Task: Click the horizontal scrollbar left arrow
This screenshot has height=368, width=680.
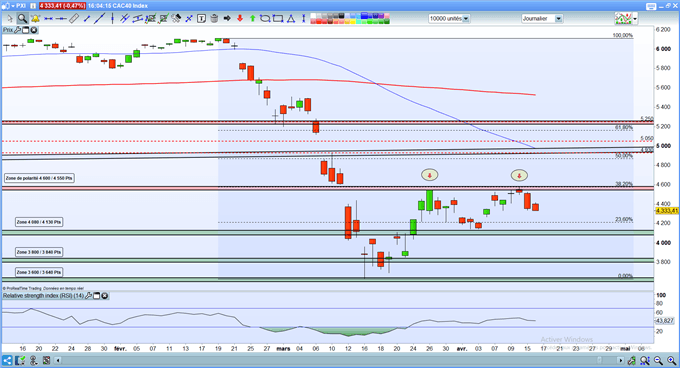Action: click(58, 360)
